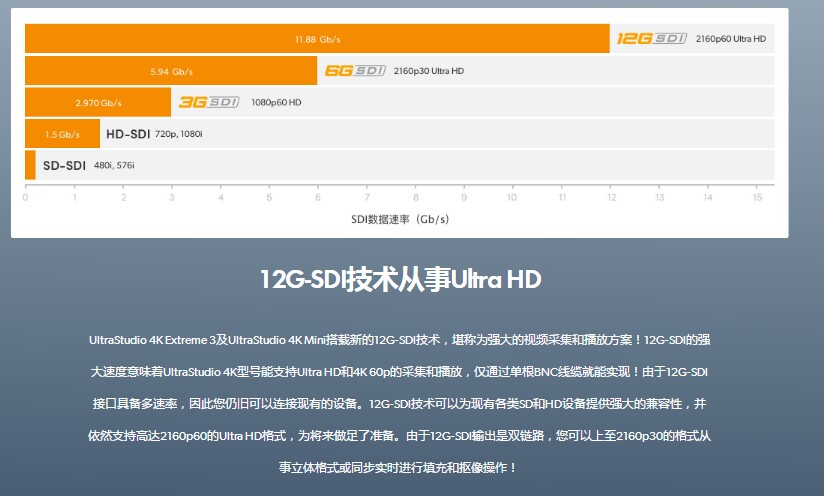
Task: Click the paragraph starting UltraStudio 4K Extreme 3
Action: click(x=399, y=404)
